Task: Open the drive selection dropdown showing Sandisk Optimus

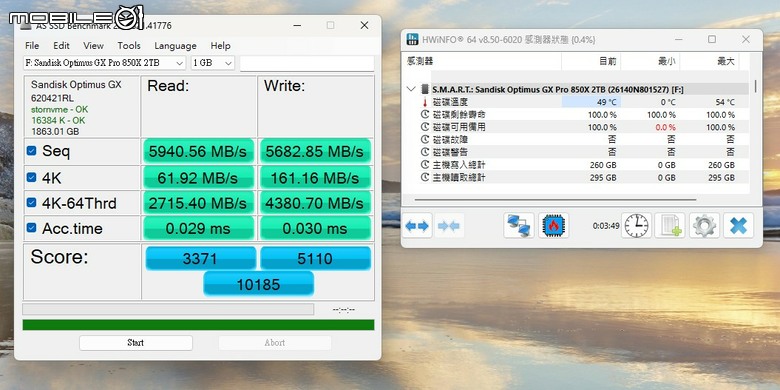Action: click(x=104, y=63)
